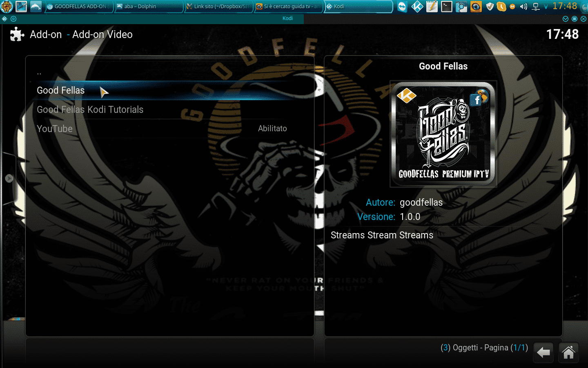Viewport: 588px width, 368px height.
Task: Switch to GOODFELLAS ADD-ON taskbar window
Action: tap(78, 7)
